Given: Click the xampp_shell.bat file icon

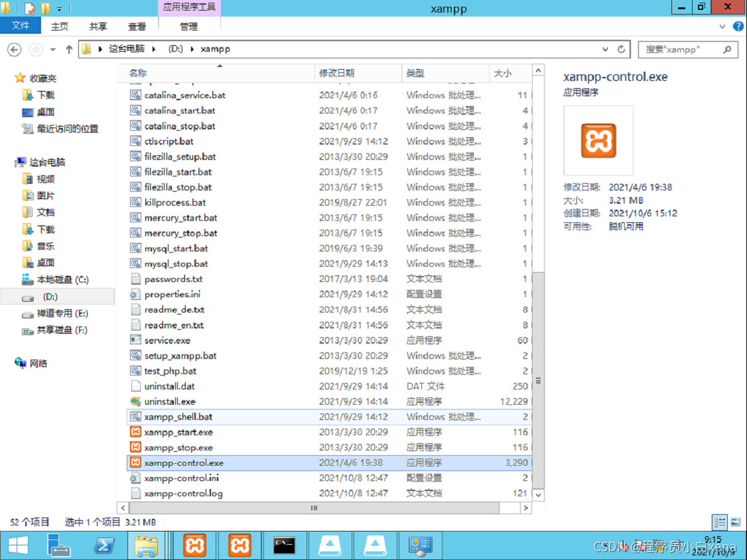Looking at the screenshot, I should (136, 417).
